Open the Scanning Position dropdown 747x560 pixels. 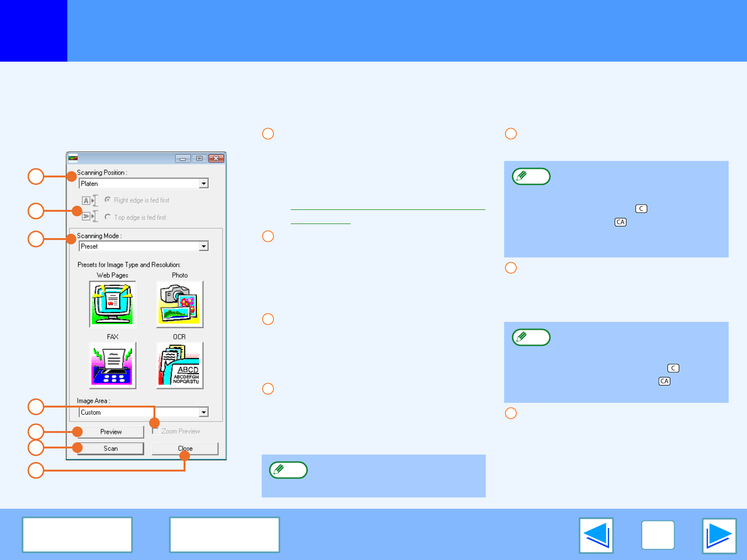coord(144,184)
